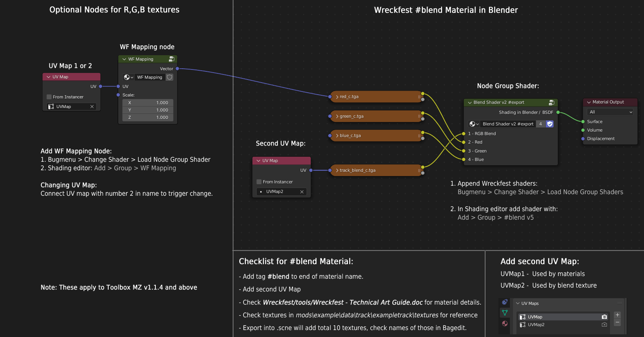Select UVMap in the UV Maps list

coord(564,317)
